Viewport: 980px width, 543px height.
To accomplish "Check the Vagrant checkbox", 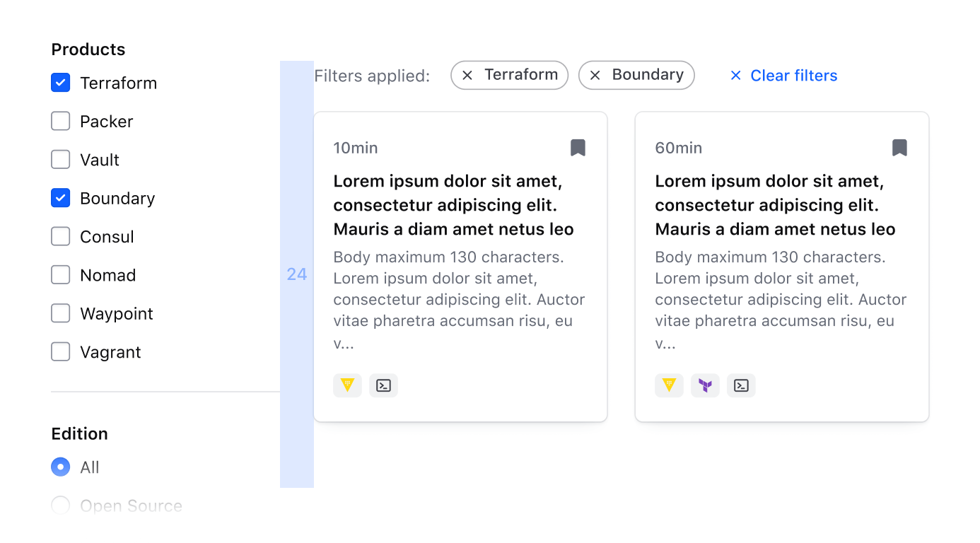I will click(x=60, y=351).
